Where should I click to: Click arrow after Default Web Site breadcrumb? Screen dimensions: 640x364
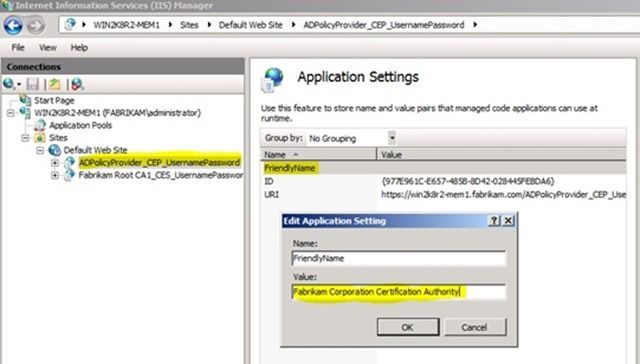click(293, 25)
